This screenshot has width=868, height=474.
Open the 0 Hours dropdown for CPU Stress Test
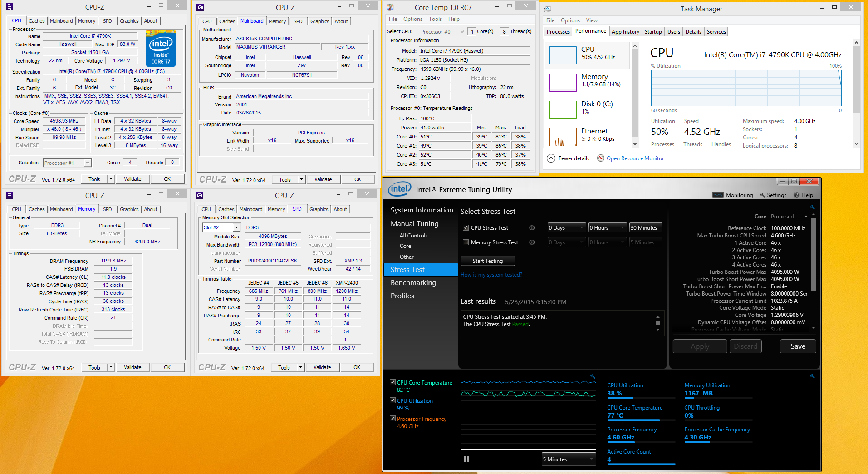click(608, 228)
